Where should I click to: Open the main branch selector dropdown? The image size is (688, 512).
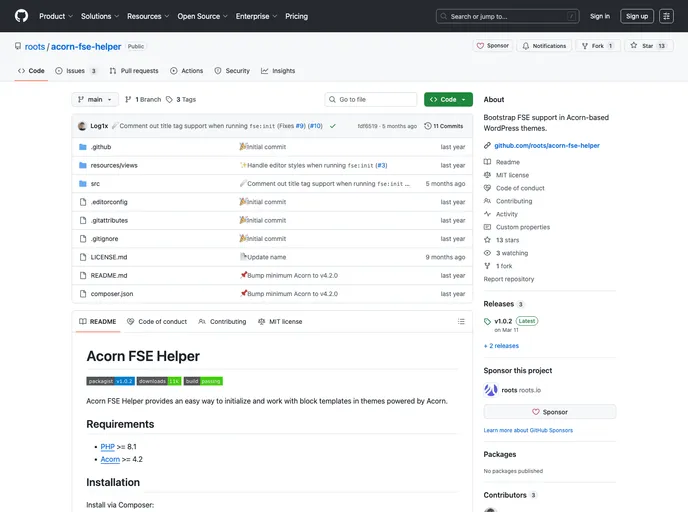(x=95, y=100)
